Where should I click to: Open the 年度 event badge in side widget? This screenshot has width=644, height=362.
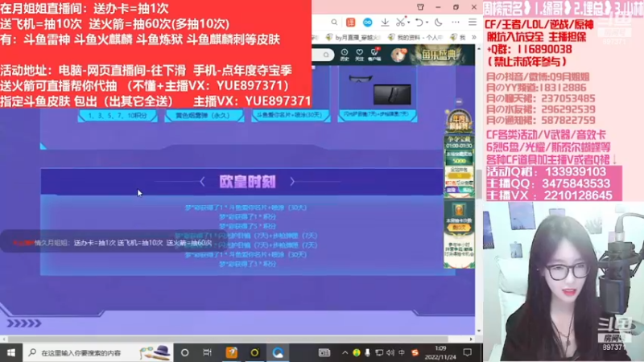pyautogui.click(x=459, y=121)
